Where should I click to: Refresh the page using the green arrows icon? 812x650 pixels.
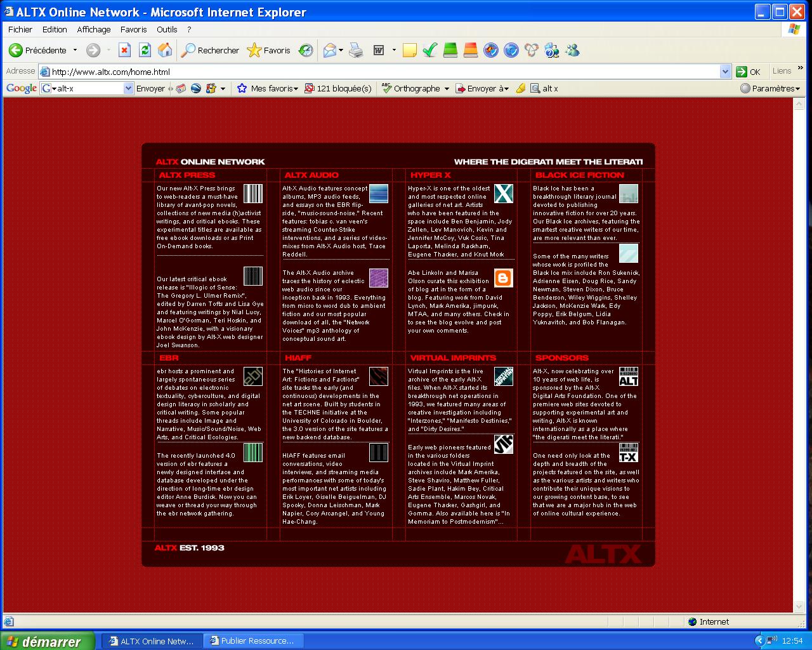145,50
